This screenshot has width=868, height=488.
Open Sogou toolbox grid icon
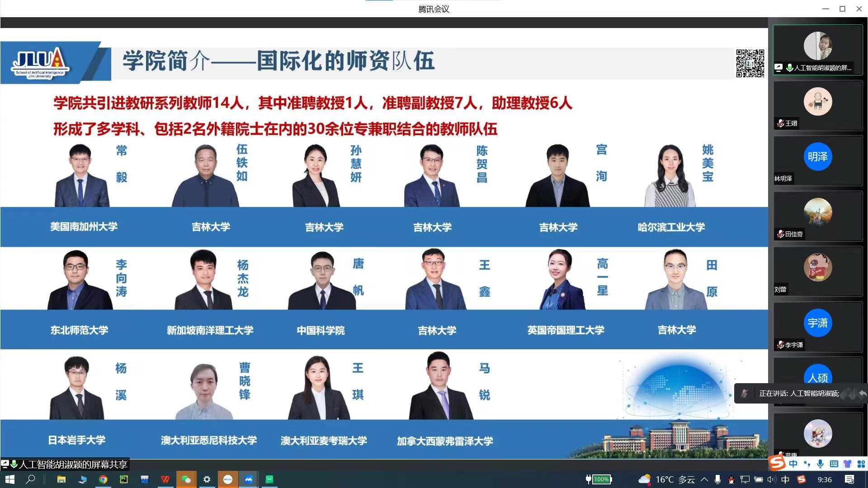pyautogui.click(x=861, y=464)
